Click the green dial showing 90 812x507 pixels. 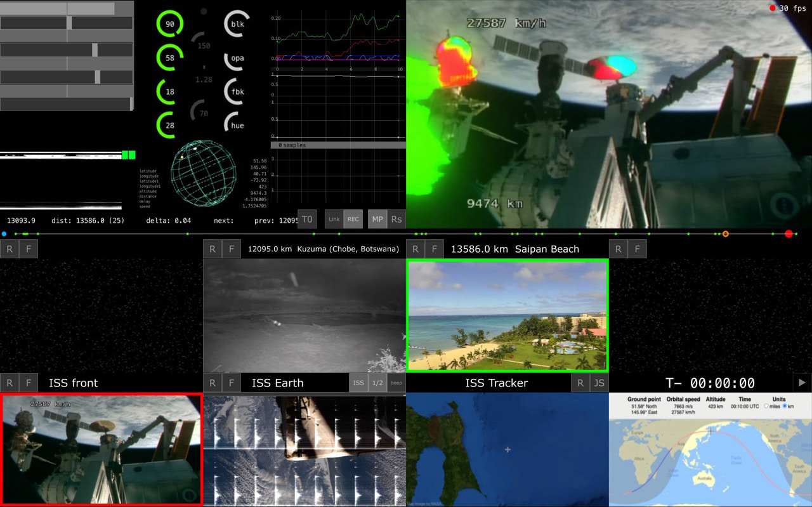[169, 24]
